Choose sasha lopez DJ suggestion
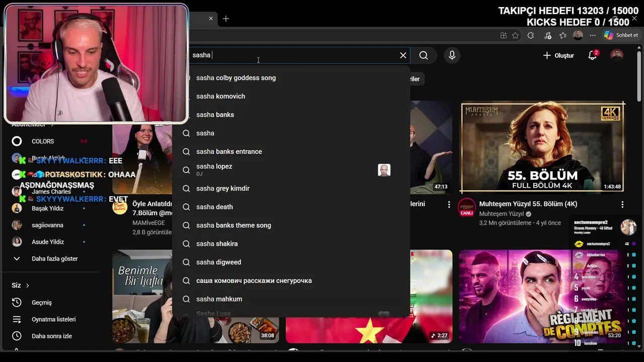Image resolution: width=644 pixels, height=362 pixels. (x=291, y=170)
